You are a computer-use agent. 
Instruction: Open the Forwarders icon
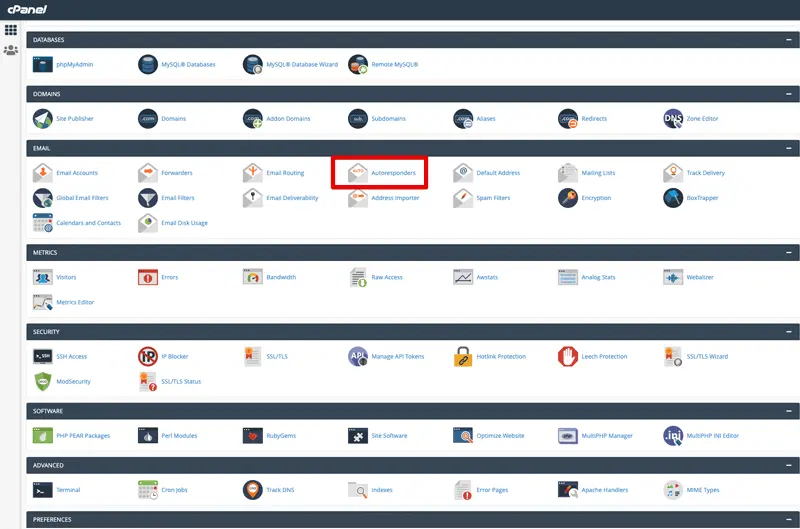click(x=148, y=173)
